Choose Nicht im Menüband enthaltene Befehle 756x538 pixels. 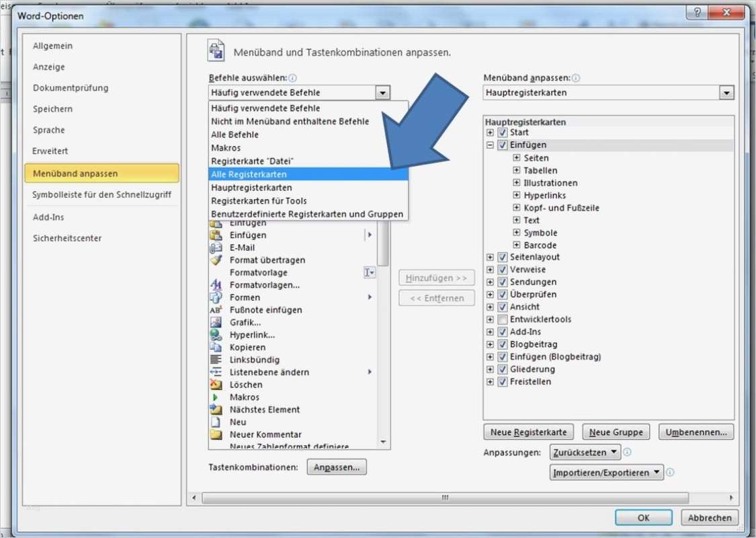coord(308,122)
